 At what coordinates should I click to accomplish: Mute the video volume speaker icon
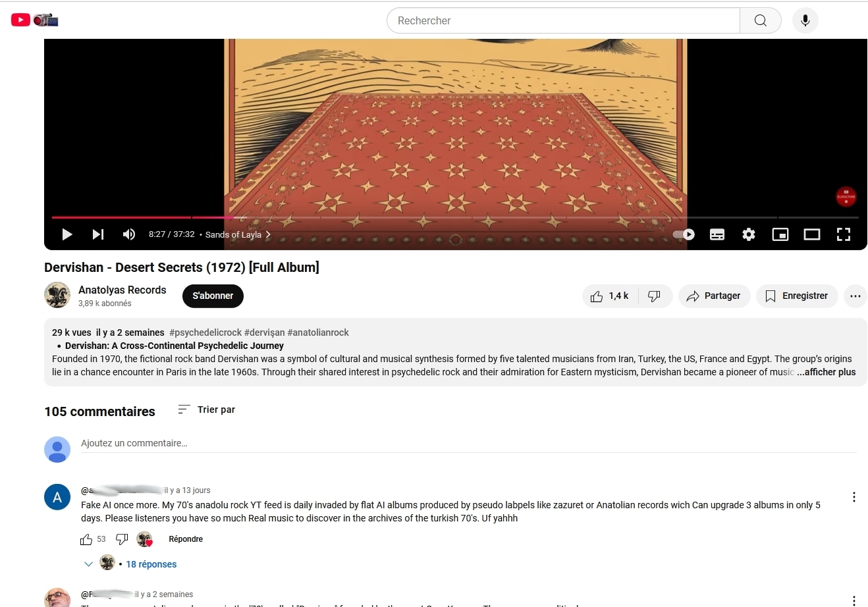129,234
